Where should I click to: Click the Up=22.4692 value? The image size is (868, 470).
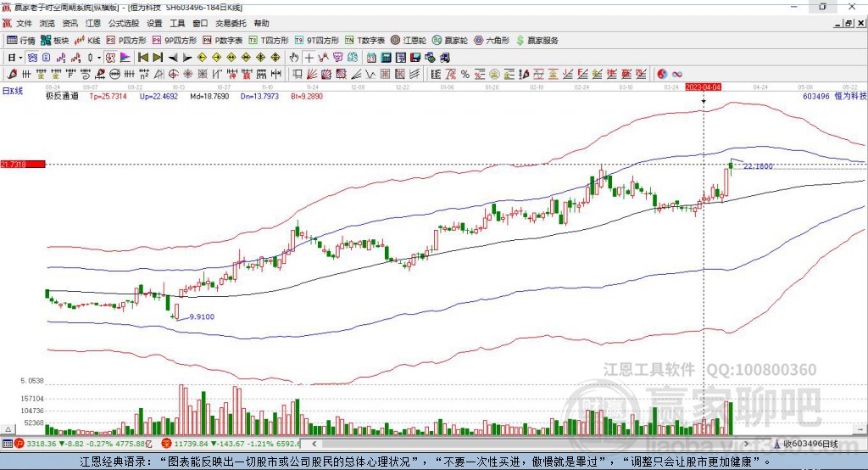(x=159, y=97)
